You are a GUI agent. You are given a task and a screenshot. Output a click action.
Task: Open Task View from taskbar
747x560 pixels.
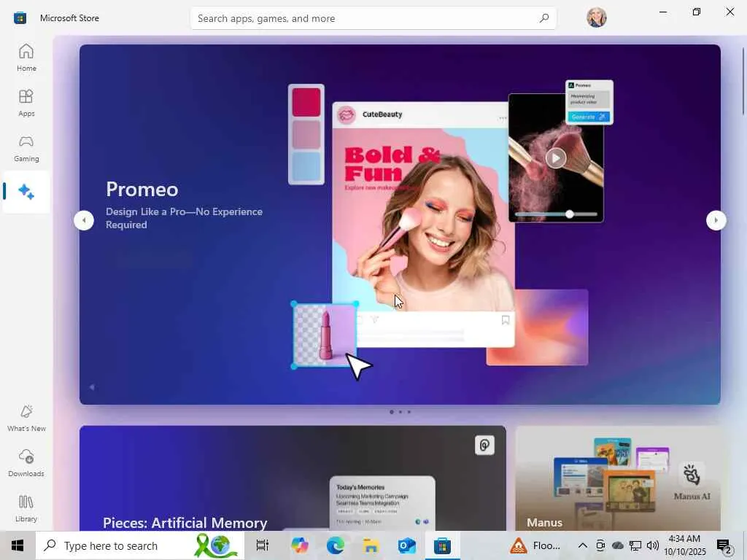tap(263, 545)
